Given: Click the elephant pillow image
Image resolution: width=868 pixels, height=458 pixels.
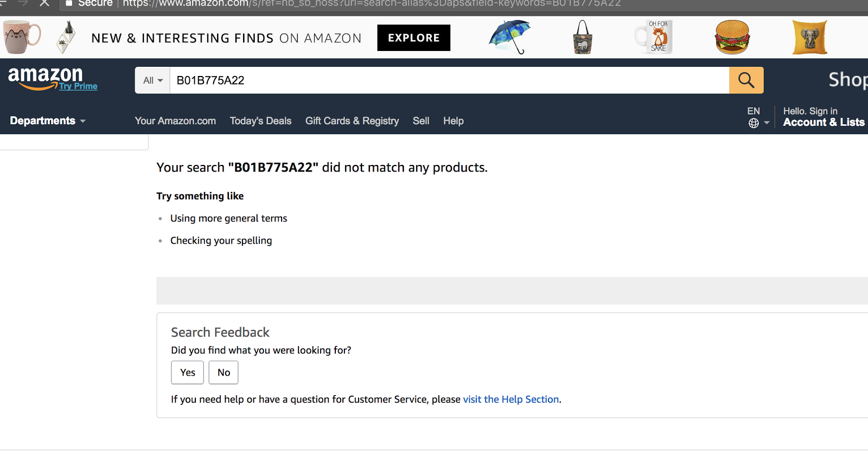Looking at the screenshot, I should 809,37.
